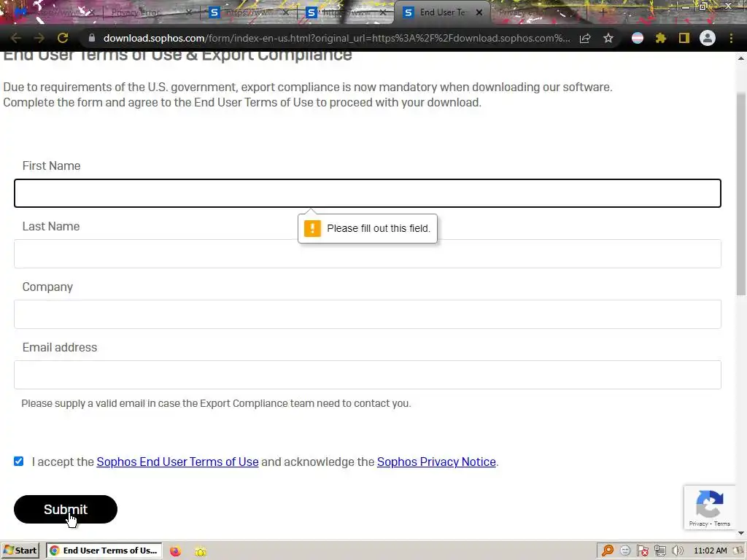
Task: Click the 'Please supply a valid email' note
Action: (x=216, y=403)
